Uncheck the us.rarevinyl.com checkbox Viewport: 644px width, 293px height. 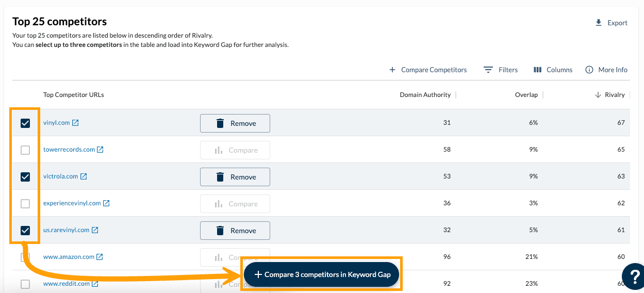[x=25, y=231]
